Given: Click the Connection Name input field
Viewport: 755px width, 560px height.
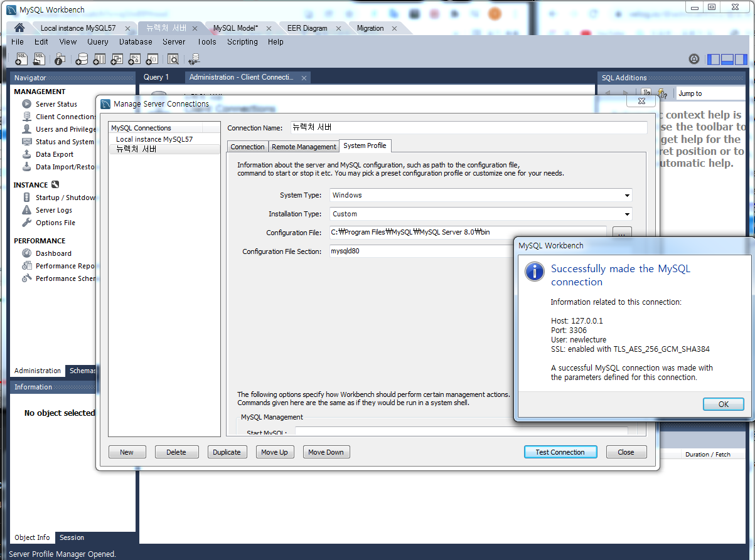Looking at the screenshot, I should (469, 127).
